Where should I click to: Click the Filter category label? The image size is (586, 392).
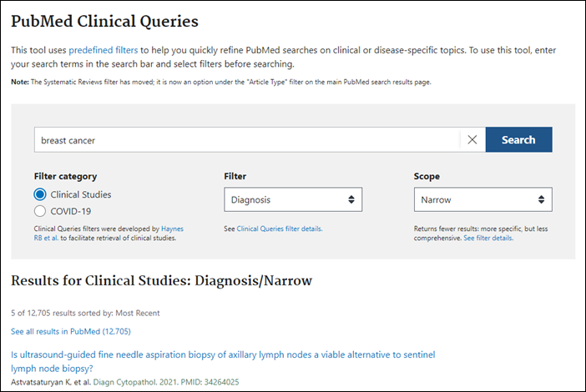tap(65, 176)
